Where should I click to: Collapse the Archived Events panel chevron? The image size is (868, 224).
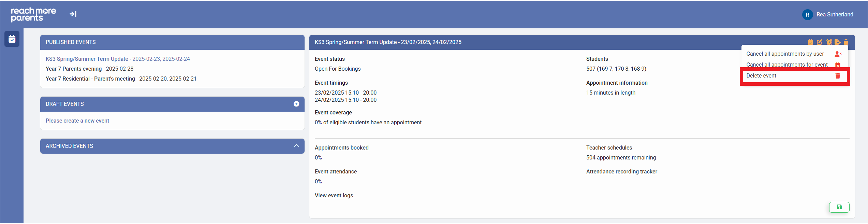coord(296,146)
